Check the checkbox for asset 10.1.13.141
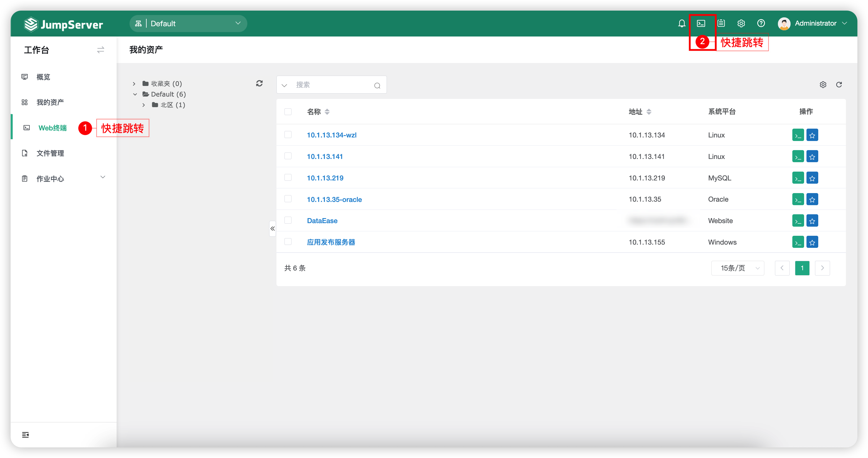868x458 pixels. 288,156
